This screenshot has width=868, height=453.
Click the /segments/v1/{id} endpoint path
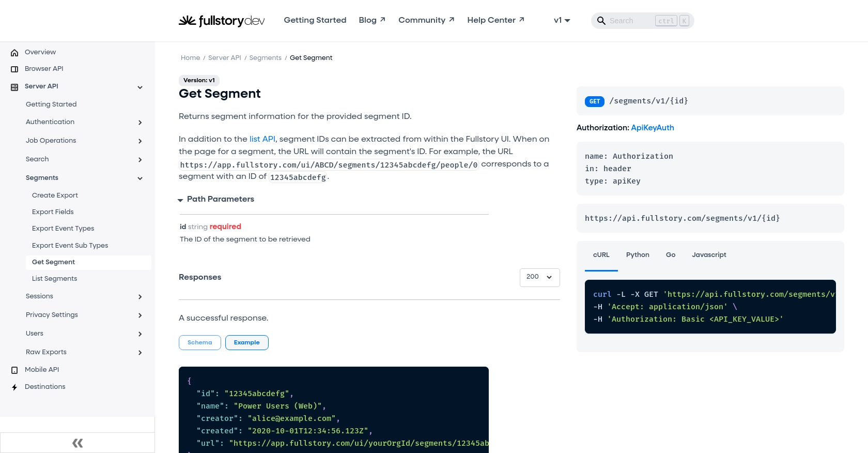tap(649, 101)
